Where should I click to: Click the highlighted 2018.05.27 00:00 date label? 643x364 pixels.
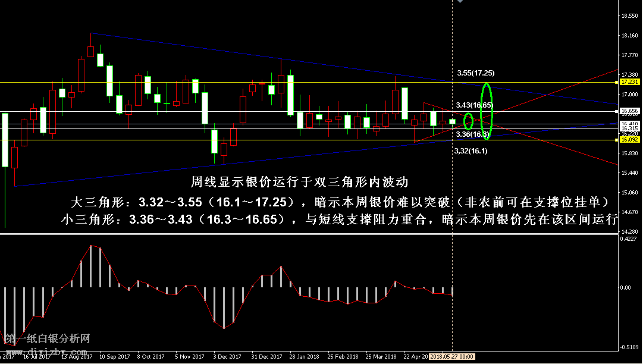(451, 357)
